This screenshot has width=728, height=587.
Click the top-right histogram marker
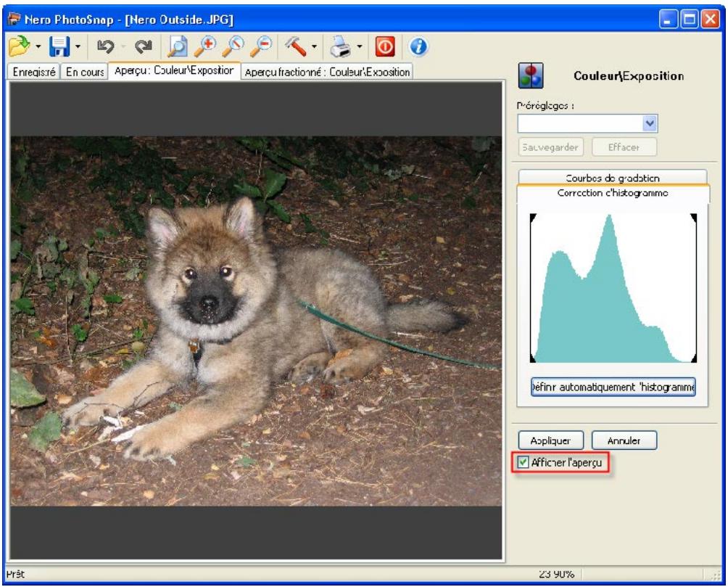694,218
